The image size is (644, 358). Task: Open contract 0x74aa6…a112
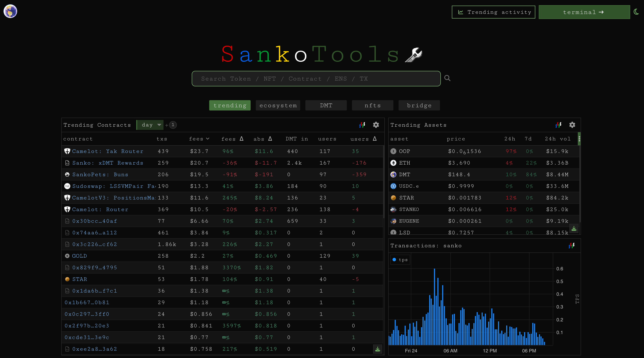[94, 233]
